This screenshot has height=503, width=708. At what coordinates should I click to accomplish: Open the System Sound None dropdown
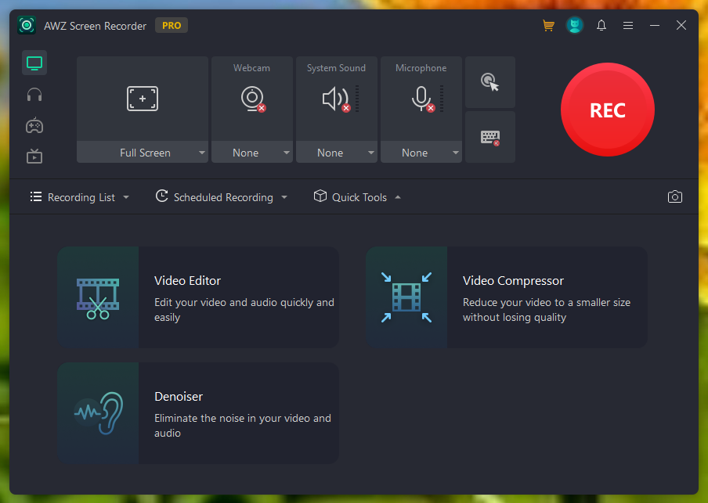pyautogui.click(x=336, y=153)
